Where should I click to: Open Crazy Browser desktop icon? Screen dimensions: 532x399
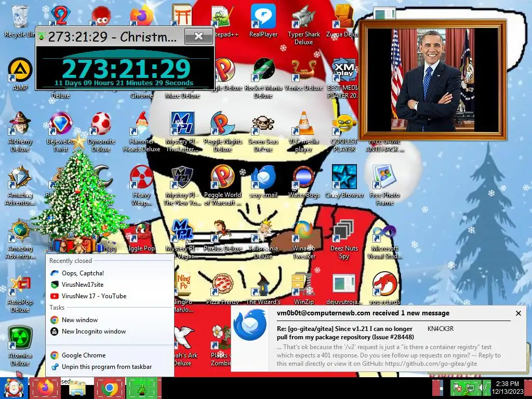[344, 181]
